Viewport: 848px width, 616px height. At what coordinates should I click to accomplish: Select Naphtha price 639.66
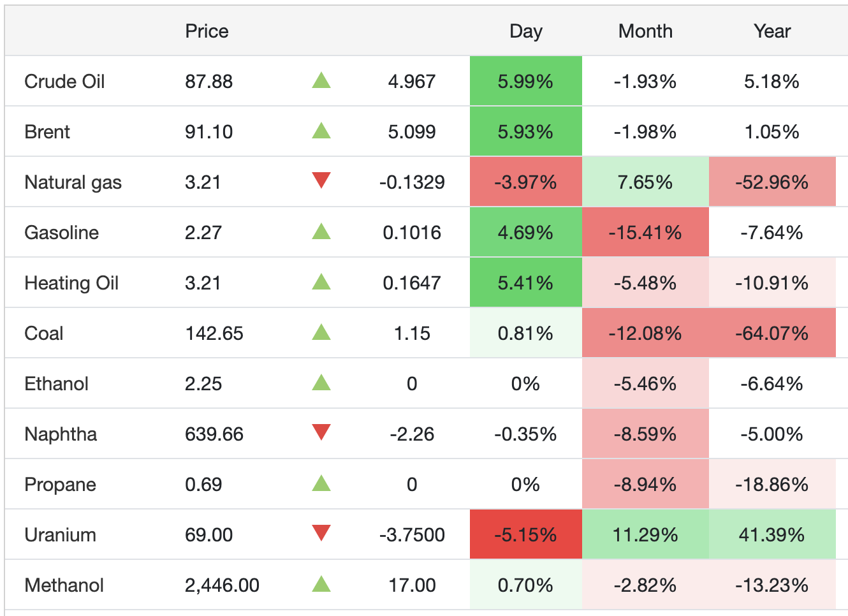click(x=214, y=434)
